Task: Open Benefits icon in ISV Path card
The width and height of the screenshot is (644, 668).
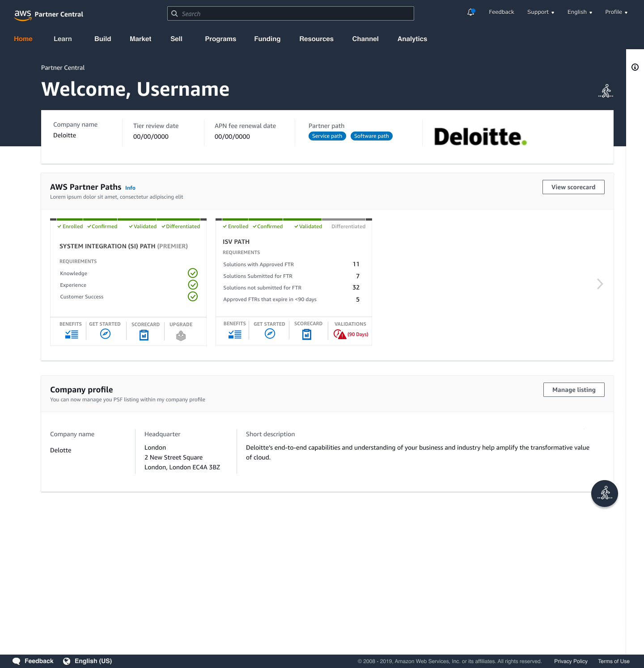Action: pos(235,334)
